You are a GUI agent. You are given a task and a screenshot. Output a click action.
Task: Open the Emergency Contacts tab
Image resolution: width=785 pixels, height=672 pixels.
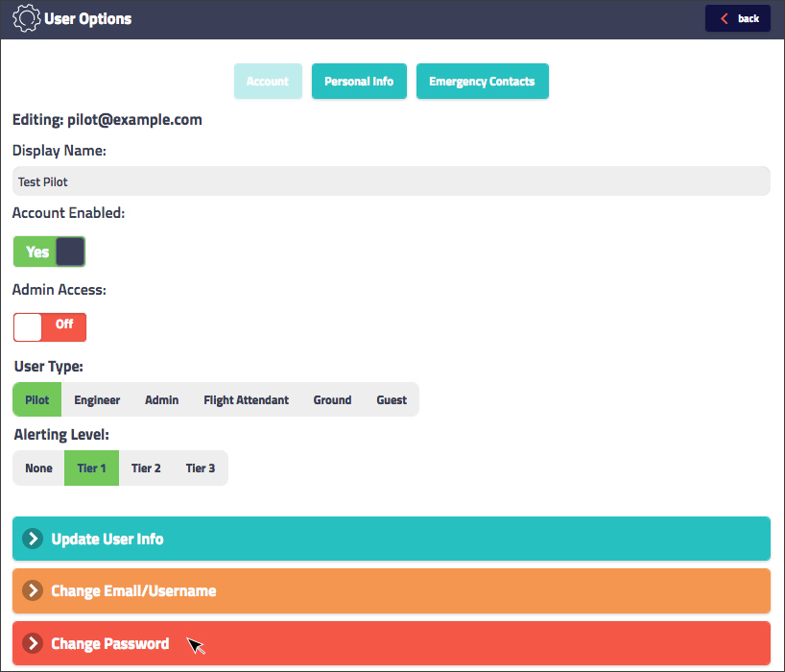[482, 82]
